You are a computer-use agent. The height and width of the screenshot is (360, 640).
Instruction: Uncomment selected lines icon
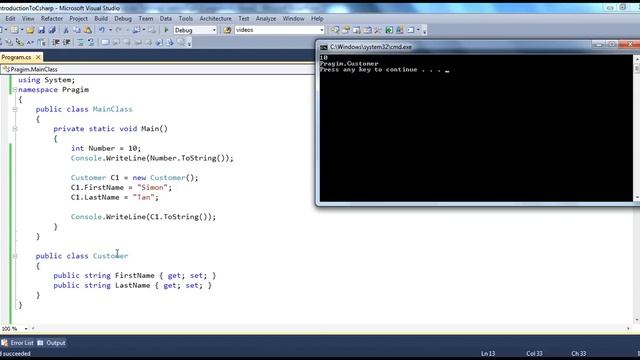point(91,42)
